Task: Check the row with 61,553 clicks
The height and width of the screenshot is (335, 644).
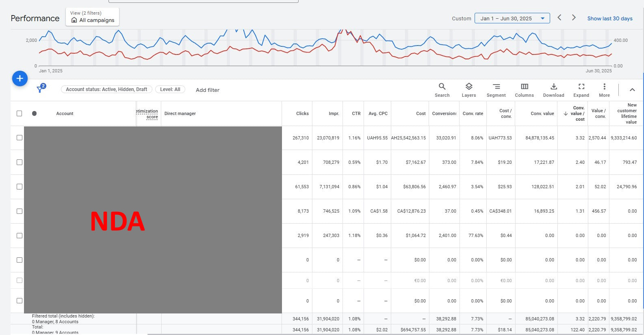Action: click(19, 187)
